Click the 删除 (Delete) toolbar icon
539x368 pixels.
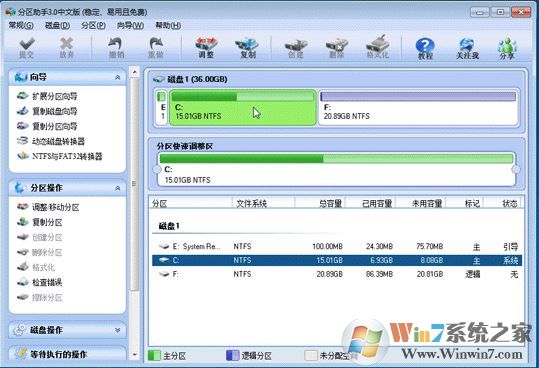pos(337,47)
